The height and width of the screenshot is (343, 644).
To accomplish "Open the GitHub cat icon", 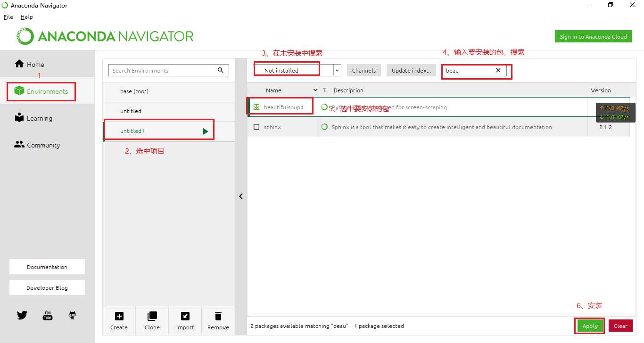I will click(x=73, y=315).
